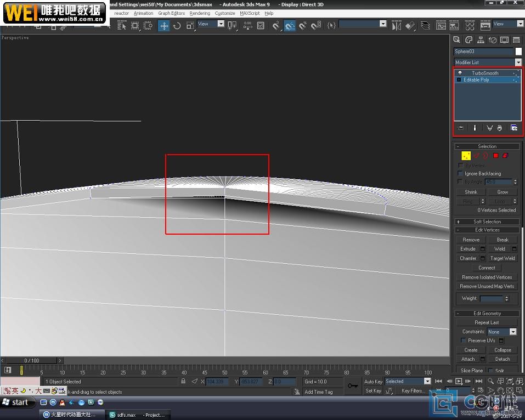525x420 pixels.
Task: Open the Graph Editors menu
Action: click(x=171, y=13)
